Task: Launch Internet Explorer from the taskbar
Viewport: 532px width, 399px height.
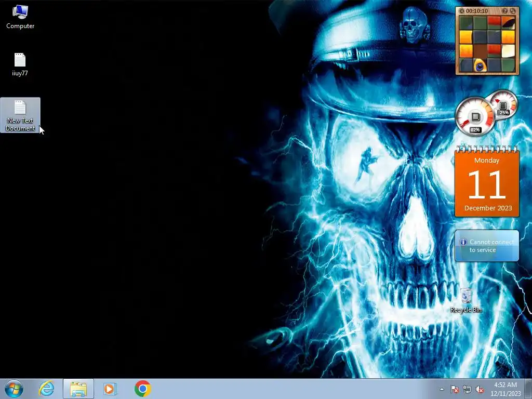Action: coord(46,389)
